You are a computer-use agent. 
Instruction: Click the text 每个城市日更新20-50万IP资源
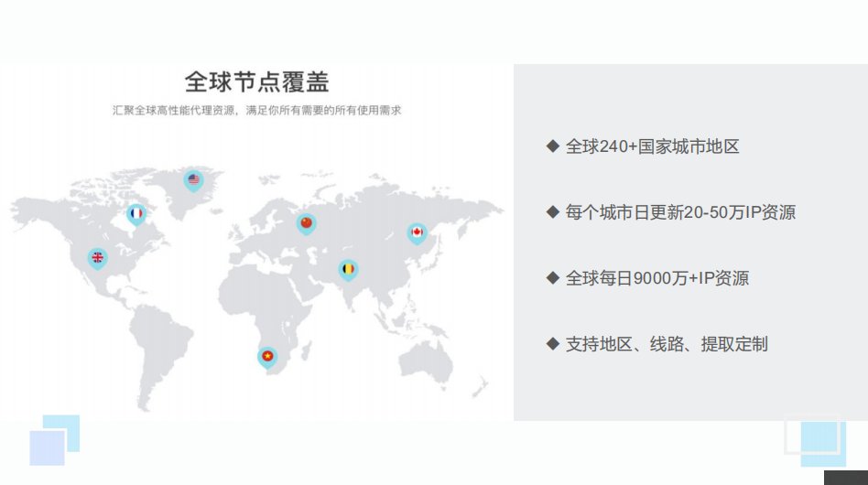point(680,212)
